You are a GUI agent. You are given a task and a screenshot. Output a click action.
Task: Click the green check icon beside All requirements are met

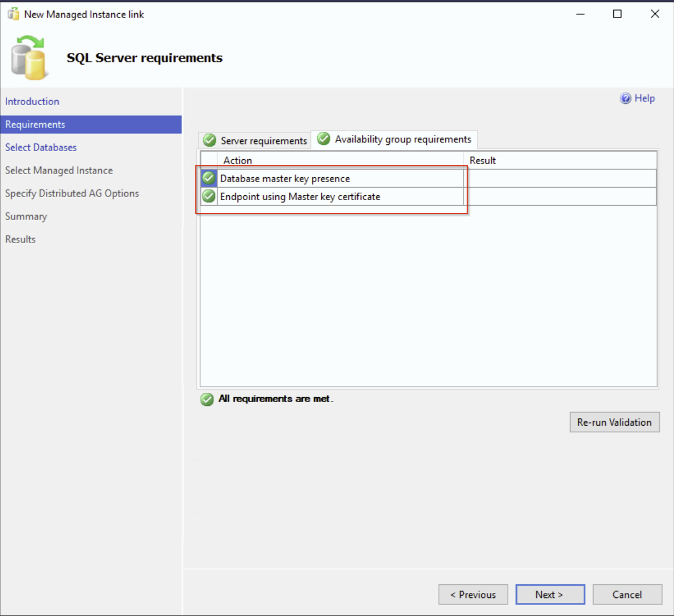click(x=207, y=399)
